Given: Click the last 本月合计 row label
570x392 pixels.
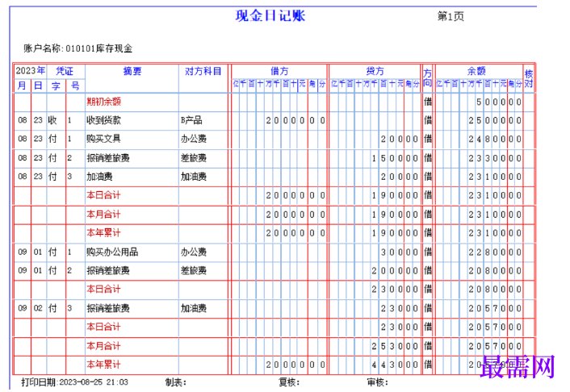Looking at the screenshot, I should coord(103,346).
